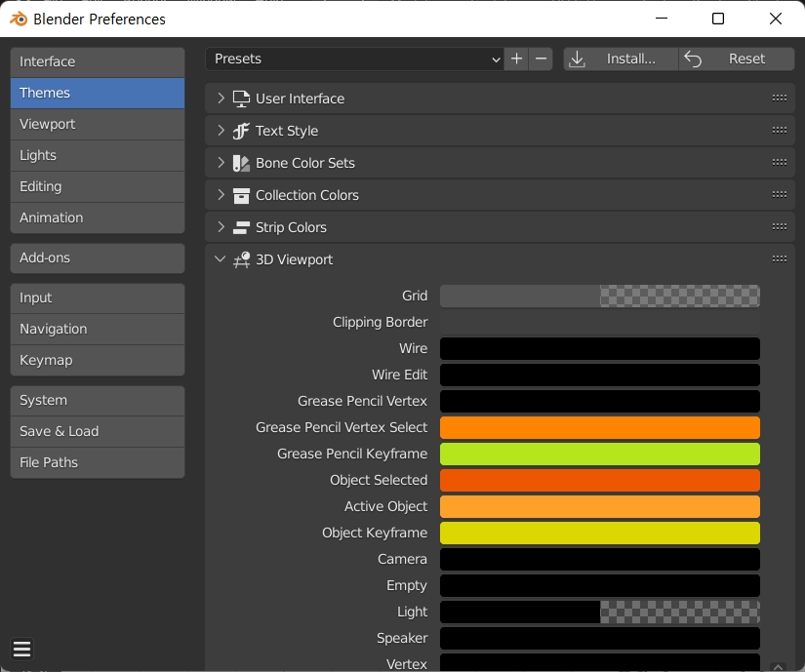Go to the Navigation tab

[x=98, y=330]
